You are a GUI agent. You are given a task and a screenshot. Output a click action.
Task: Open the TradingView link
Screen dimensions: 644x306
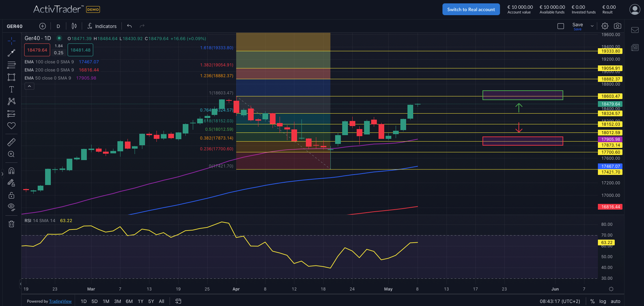click(60, 301)
